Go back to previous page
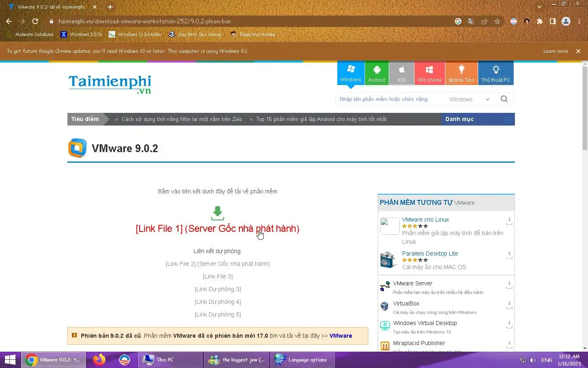The image size is (588, 368). [9, 21]
